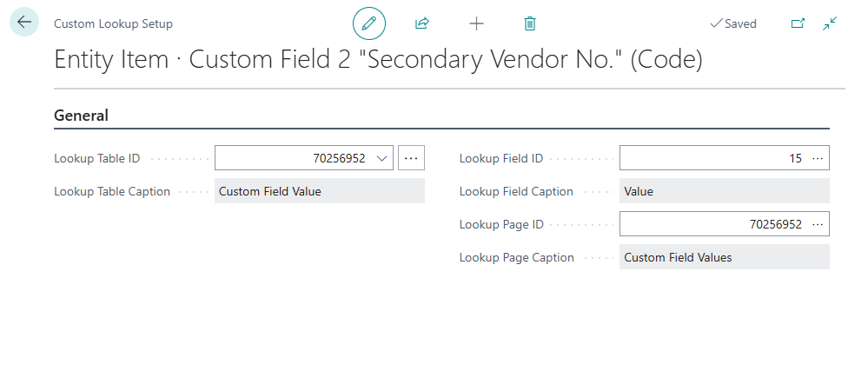The image size is (868, 371).
Task: Click the share icon
Action: tap(422, 23)
